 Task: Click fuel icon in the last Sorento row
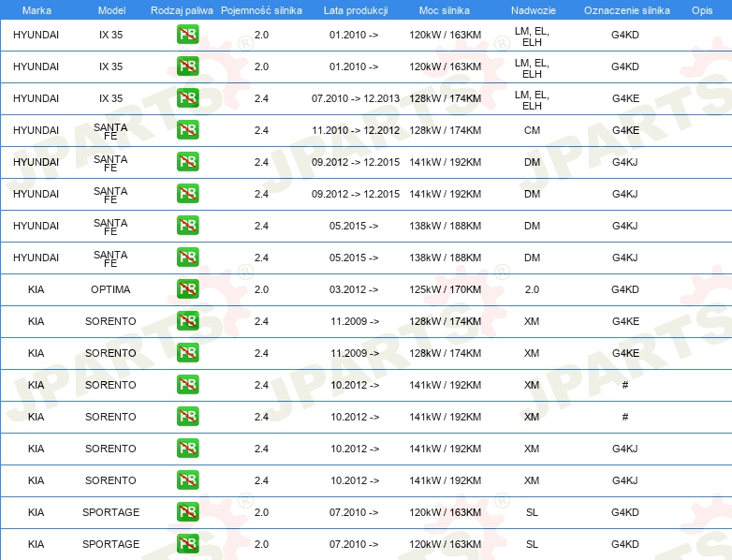(x=187, y=480)
